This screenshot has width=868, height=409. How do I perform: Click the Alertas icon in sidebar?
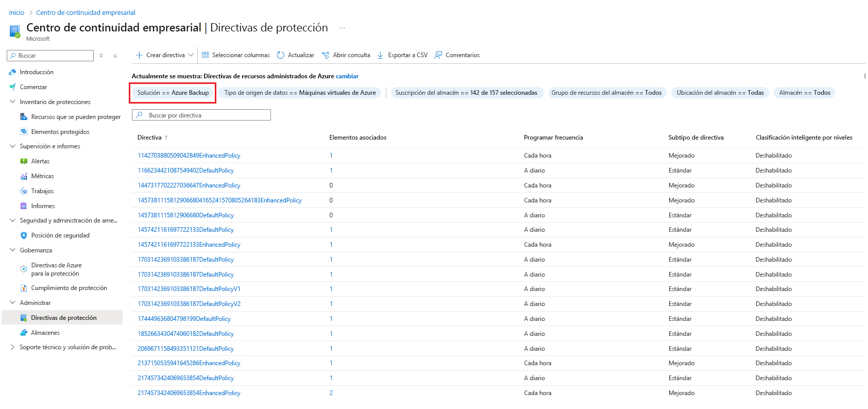tap(24, 161)
